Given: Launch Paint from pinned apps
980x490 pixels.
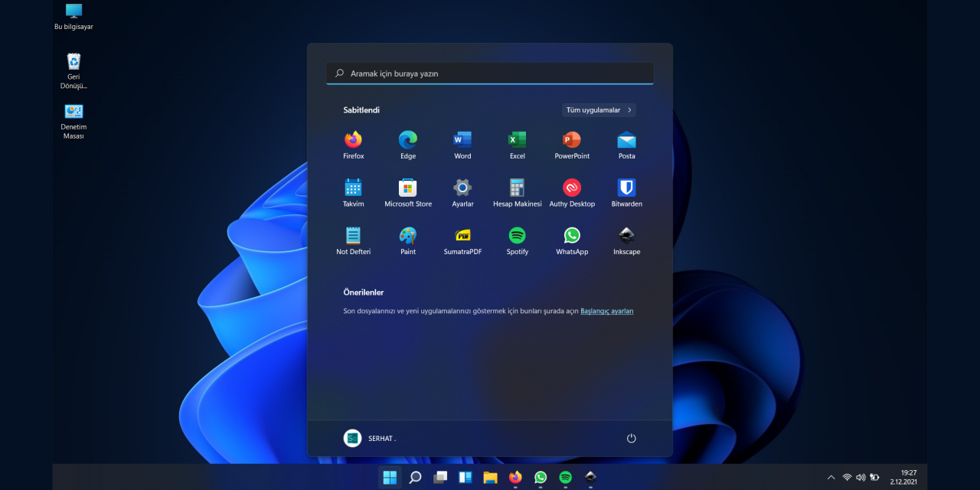Looking at the screenshot, I should [x=408, y=240].
